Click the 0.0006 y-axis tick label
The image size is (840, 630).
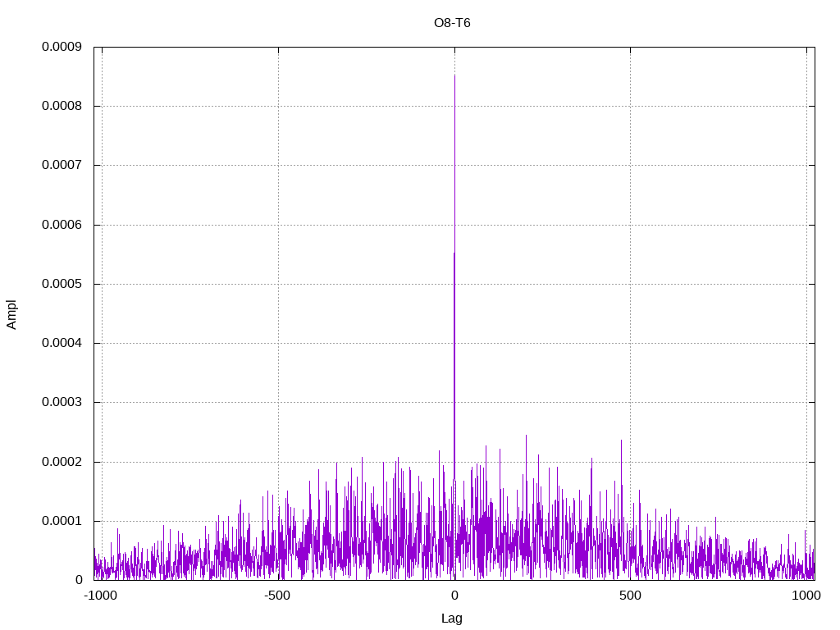click(62, 225)
